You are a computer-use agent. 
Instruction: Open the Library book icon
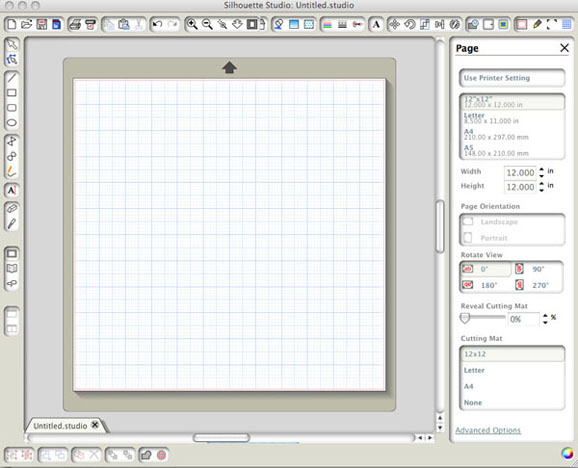tap(12, 269)
